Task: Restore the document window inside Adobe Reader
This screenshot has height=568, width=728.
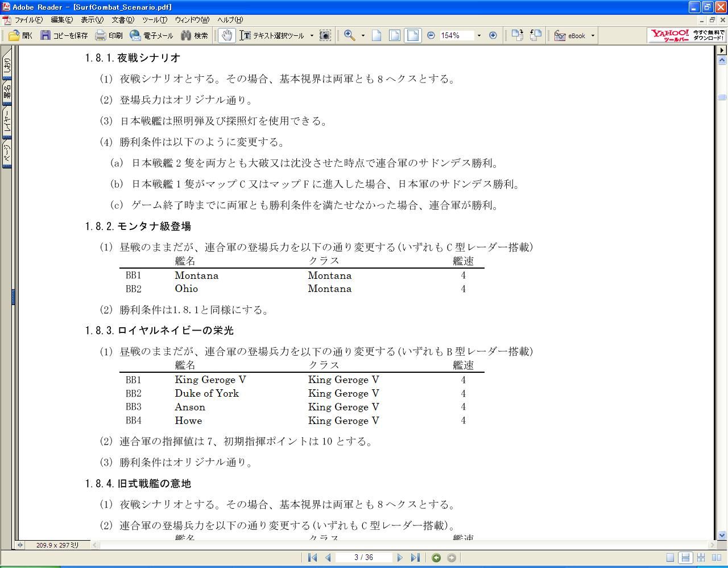Action: (712, 20)
